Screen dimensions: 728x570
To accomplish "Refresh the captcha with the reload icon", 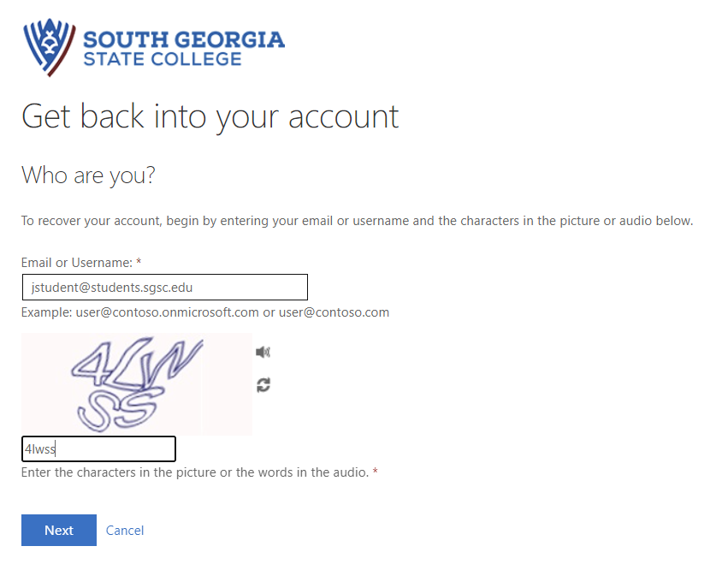I will 263,385.
